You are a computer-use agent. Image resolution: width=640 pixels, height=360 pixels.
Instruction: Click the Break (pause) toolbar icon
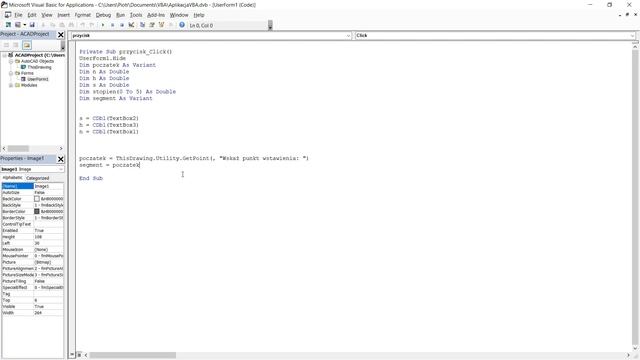pyautogui.click(x=112, y=25)
